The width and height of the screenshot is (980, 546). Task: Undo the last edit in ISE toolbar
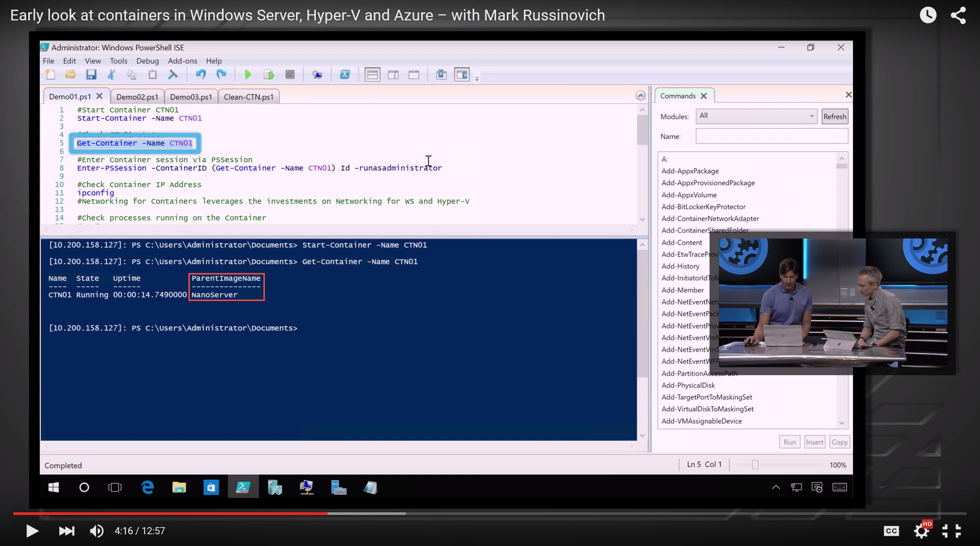201,75
